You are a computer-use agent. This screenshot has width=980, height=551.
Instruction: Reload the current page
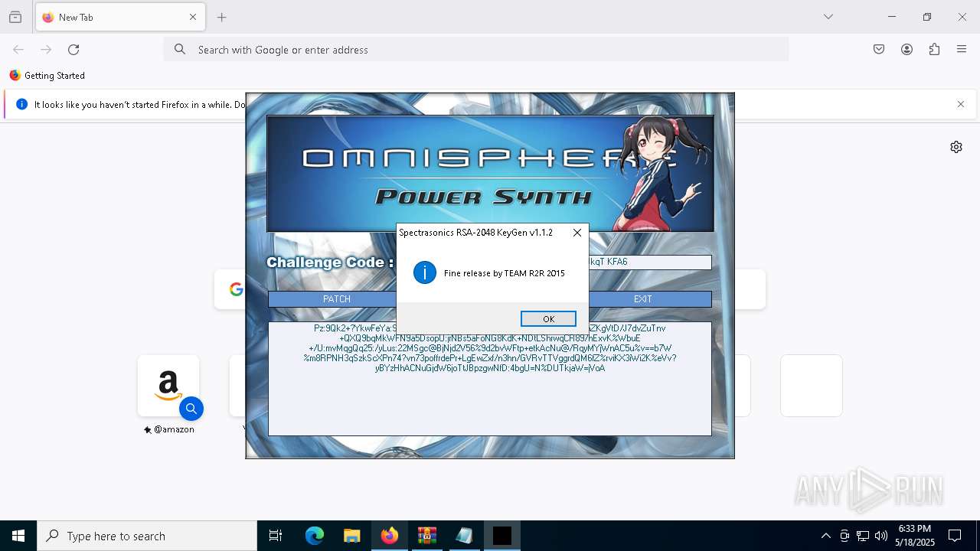(73, 50)
